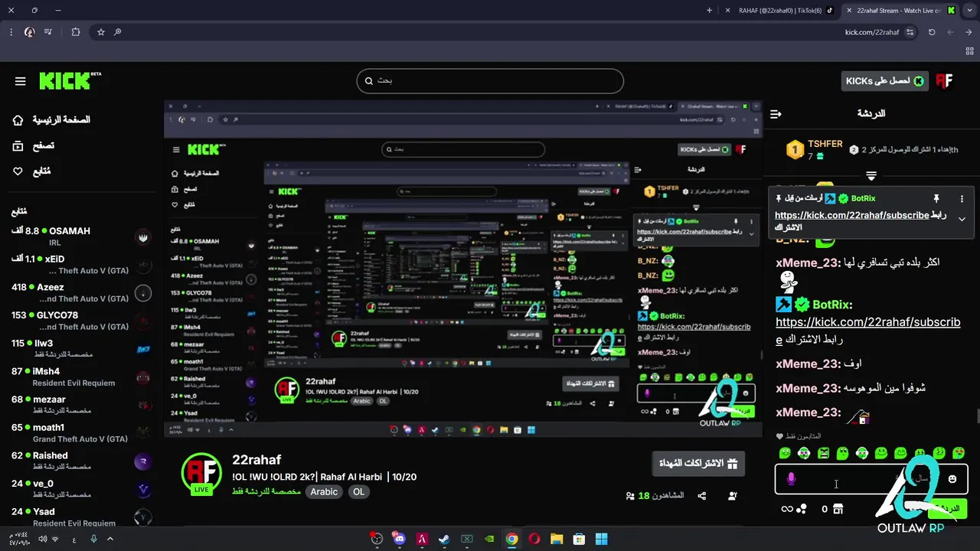
Task: Expand the pinned message chevron
Action: (x=962, y=219)
